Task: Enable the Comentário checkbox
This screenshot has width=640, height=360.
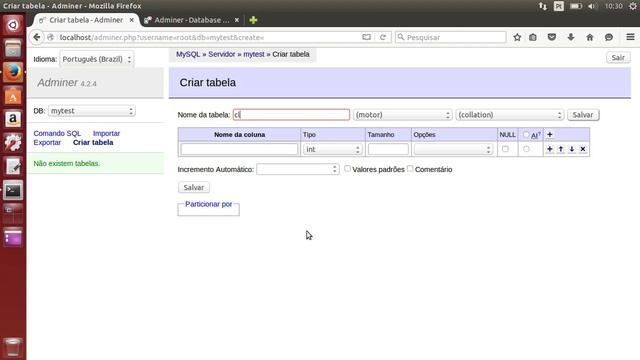Action: point(410,169)
